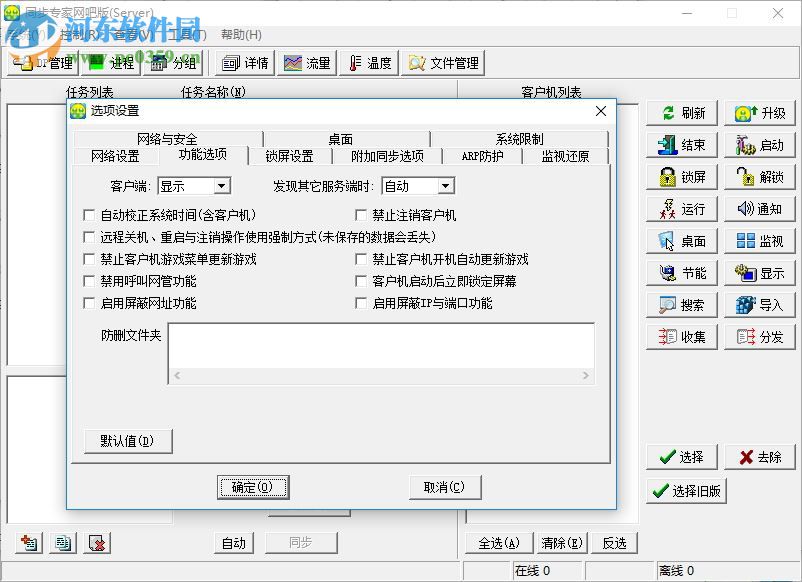This screenshot has height=582, width=802.
Task: Click the 全选 select-all button
Action: click(500, 542)
